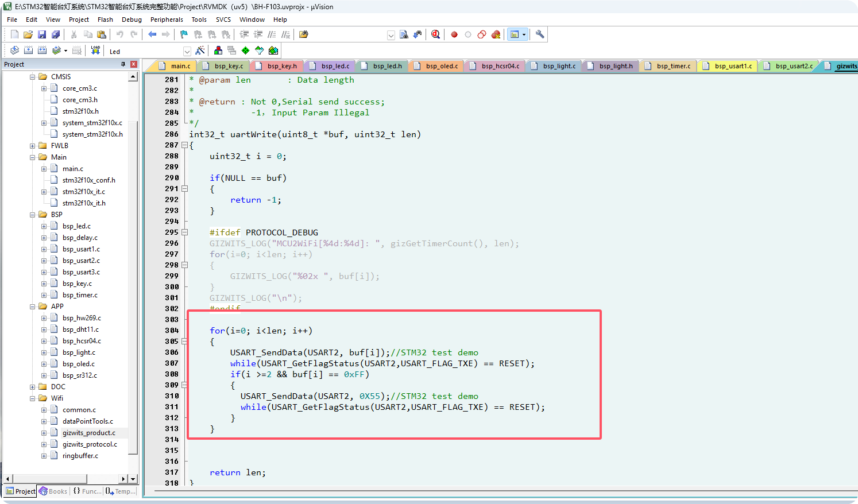Click the Download (LOAD) to flash icon
The image size is (858, 504).
tap(95, 51)
